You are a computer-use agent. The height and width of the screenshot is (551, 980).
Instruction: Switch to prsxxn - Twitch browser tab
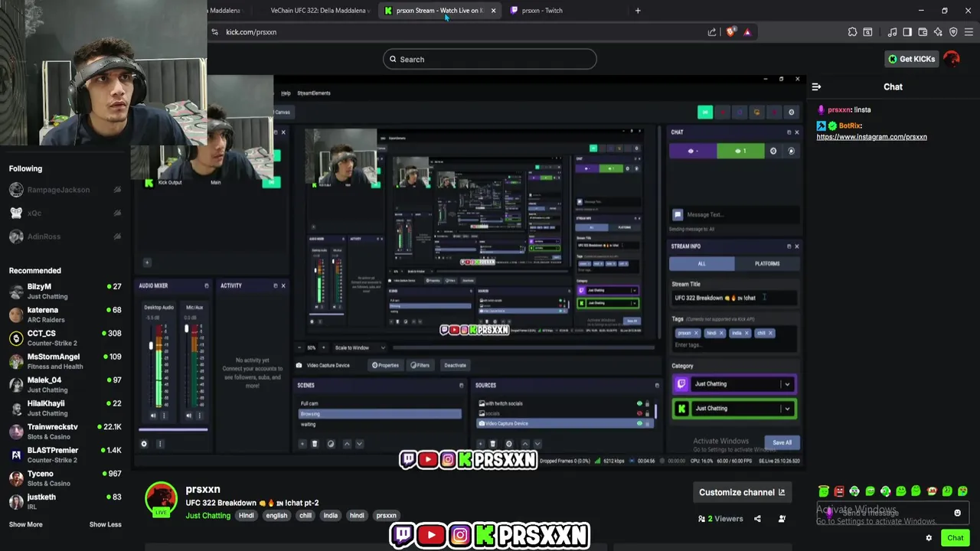[x=542, y=11]
